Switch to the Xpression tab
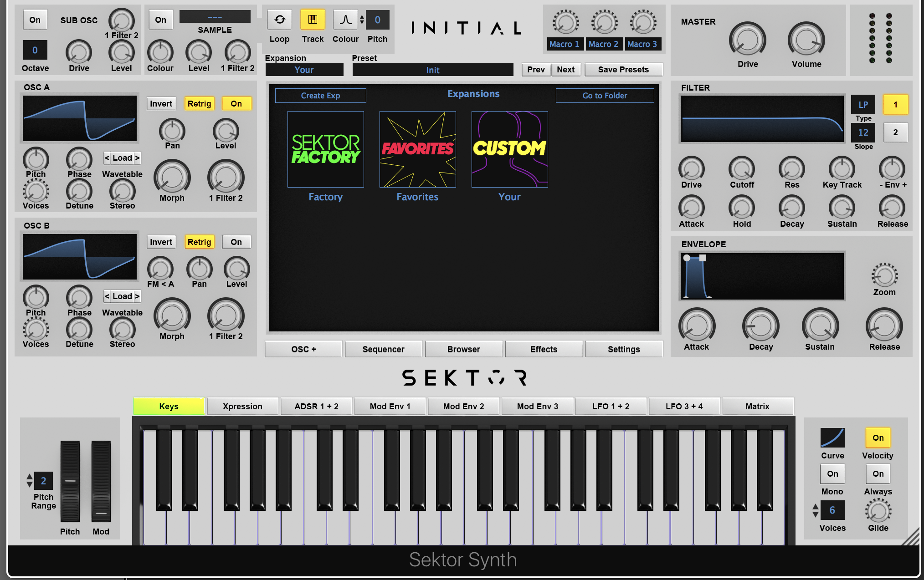 tap(242, 406)
